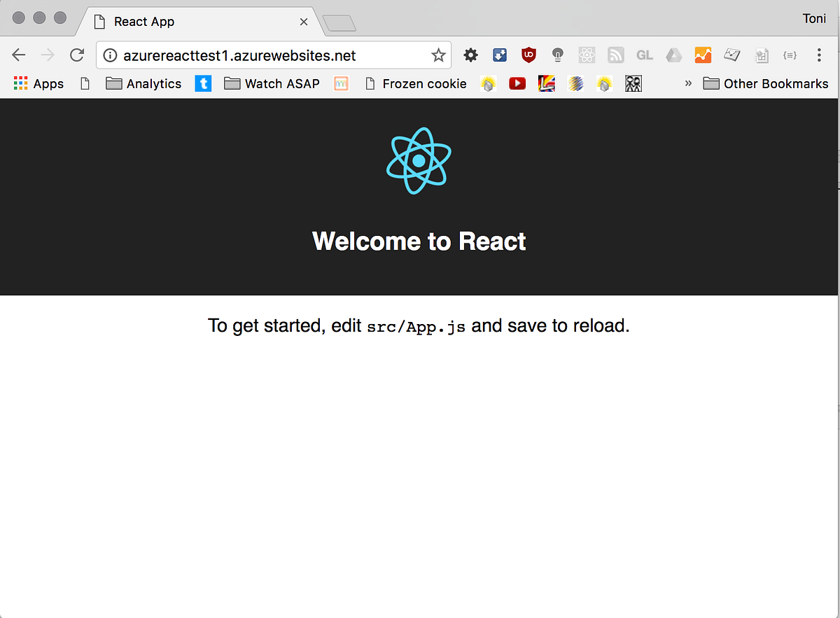Open the Google Drive extension icon
Screen dimensions: 840x618
(x=673, y=55)
